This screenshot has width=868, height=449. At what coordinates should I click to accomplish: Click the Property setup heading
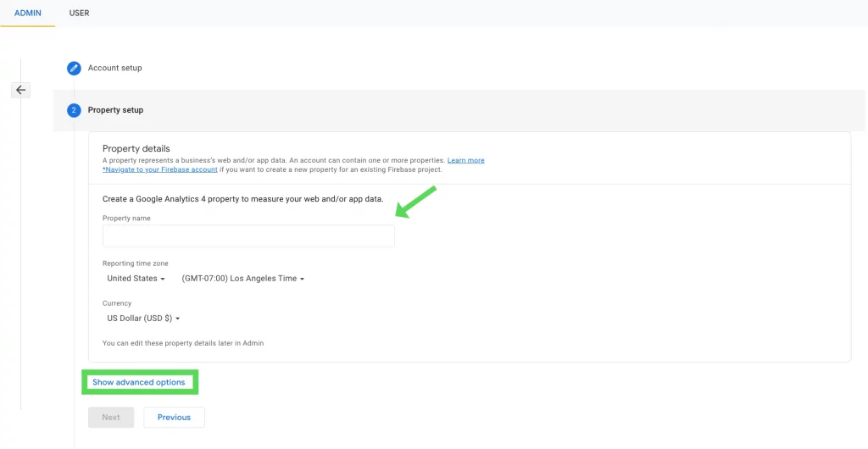pos(115,110)
